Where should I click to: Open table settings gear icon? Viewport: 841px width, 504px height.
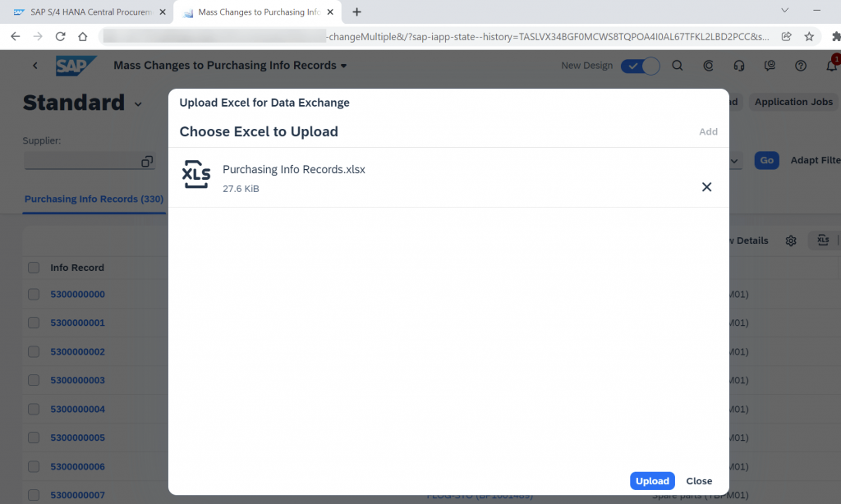click(791, 241)
